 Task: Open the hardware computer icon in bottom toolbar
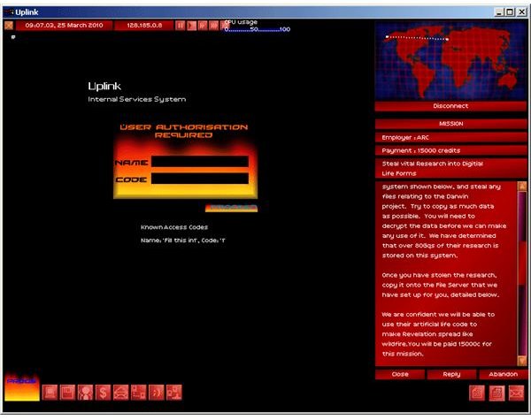(x=50, y=393)
